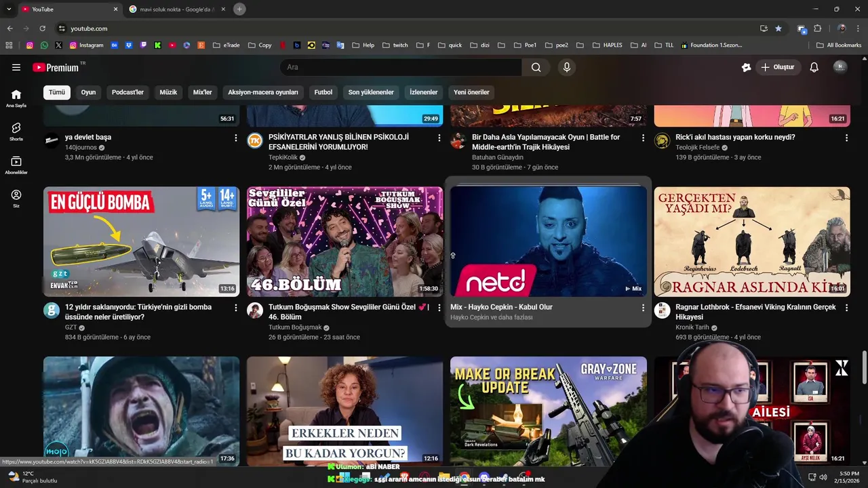
Task: Open more options for Ragnar Lothbrok video
Action: click(x=846, y=308)
